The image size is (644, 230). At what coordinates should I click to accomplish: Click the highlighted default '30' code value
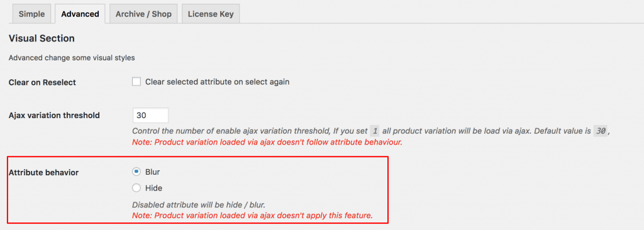[x=601, y=131]
